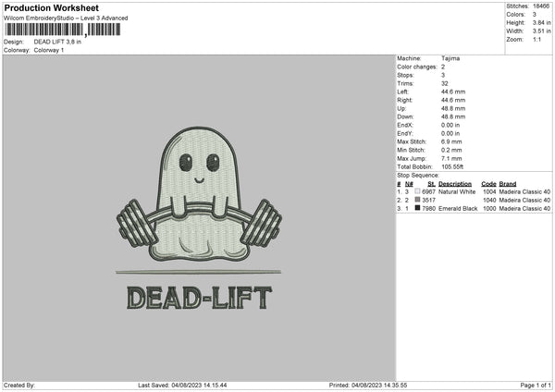Click the Stop Sequence heading
555x392 pixels.
(x=418, y=174)
